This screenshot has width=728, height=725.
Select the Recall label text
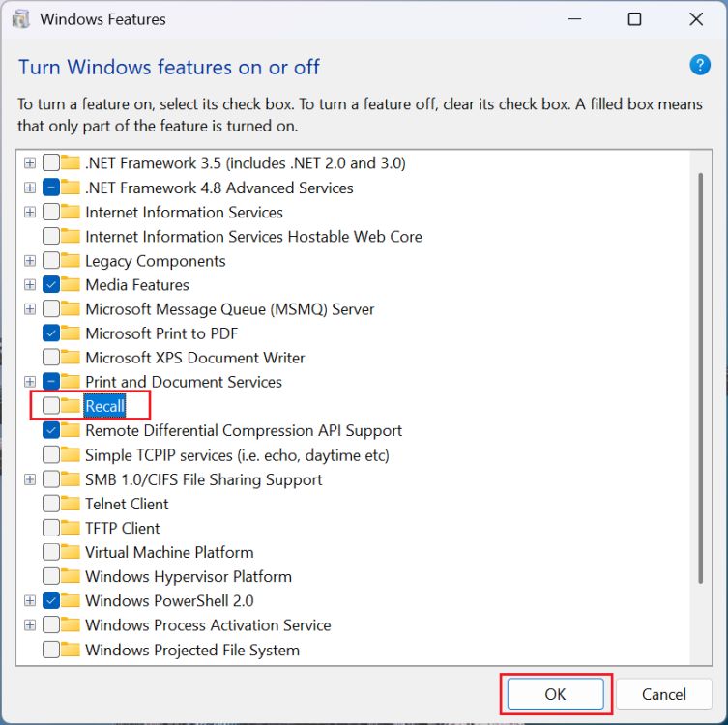pos(105,406)
